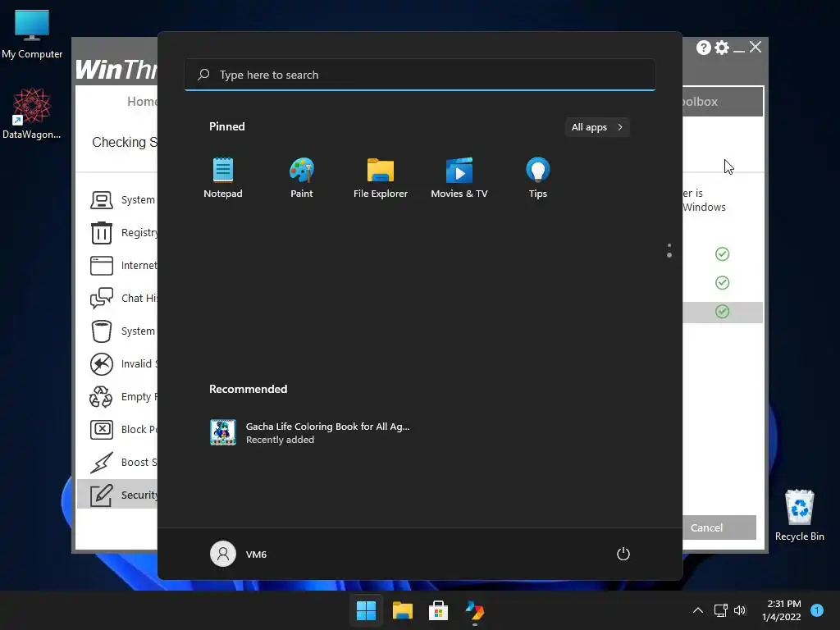Open the volume tray icon

point(741,610)
